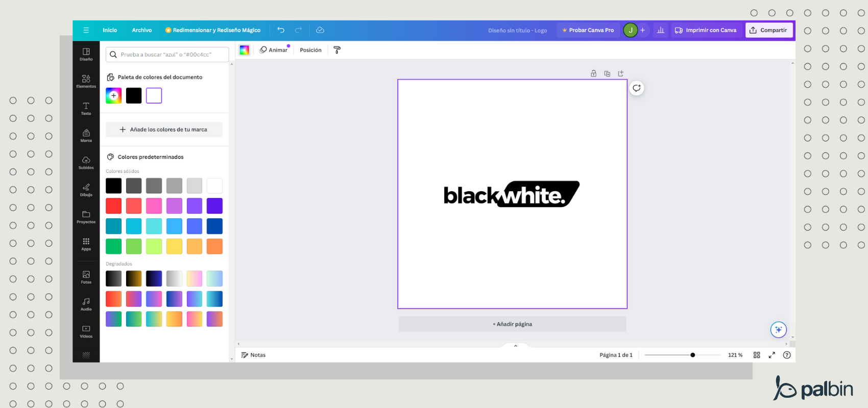Adjust the zoom slider handle
The width and height of the screenshot is (868, 408).
click(x=692, y=355)
